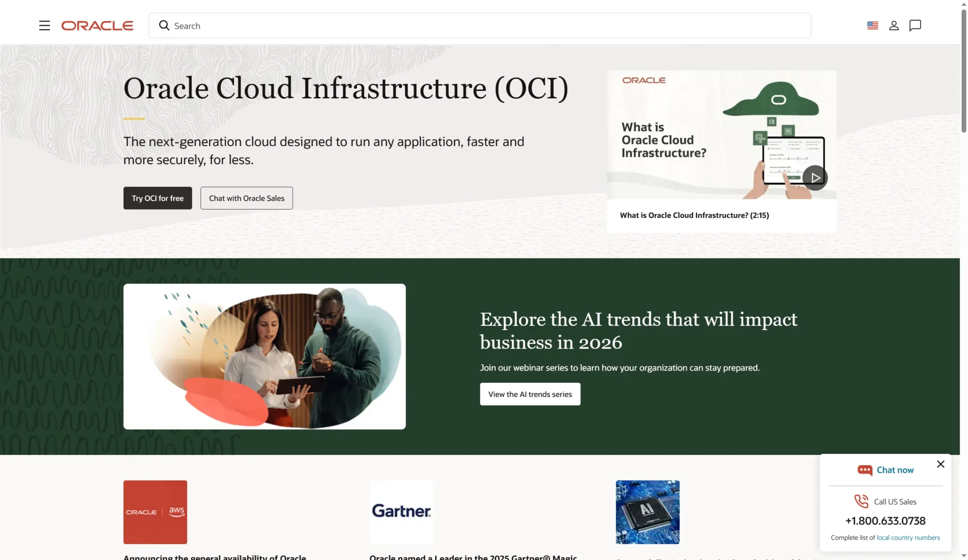Click video caption What is Oracle Cloud Infrastructure? (2:15)
Screen dimensions: 968x560
click(x=695, y=215)
